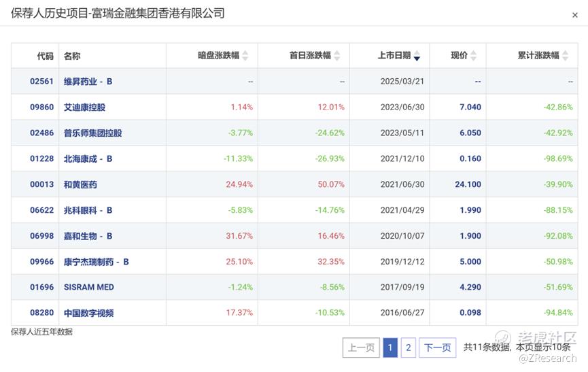Screen dimensions: 588x372
Task: Click grey-market change 31.67%
Action: click(x=239, y=236)
